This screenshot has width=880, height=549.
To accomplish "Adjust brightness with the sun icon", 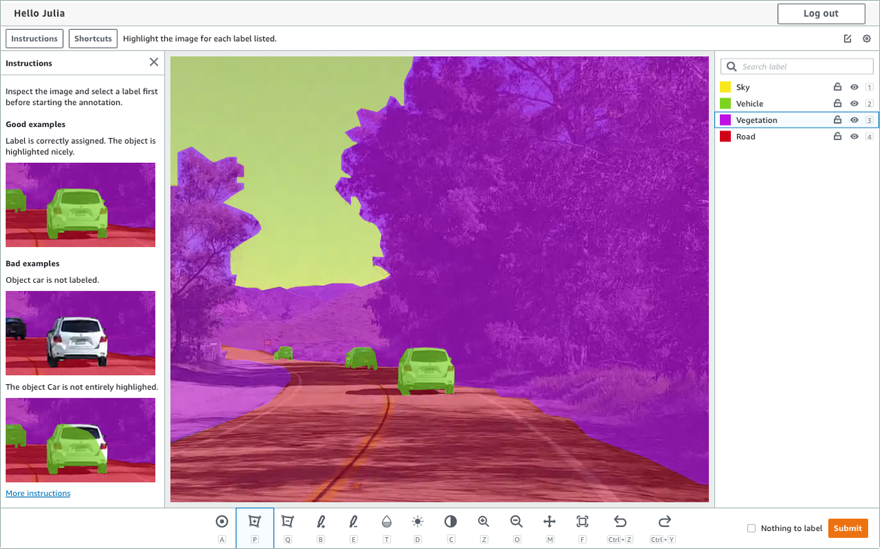I will [x=418, y=522].
